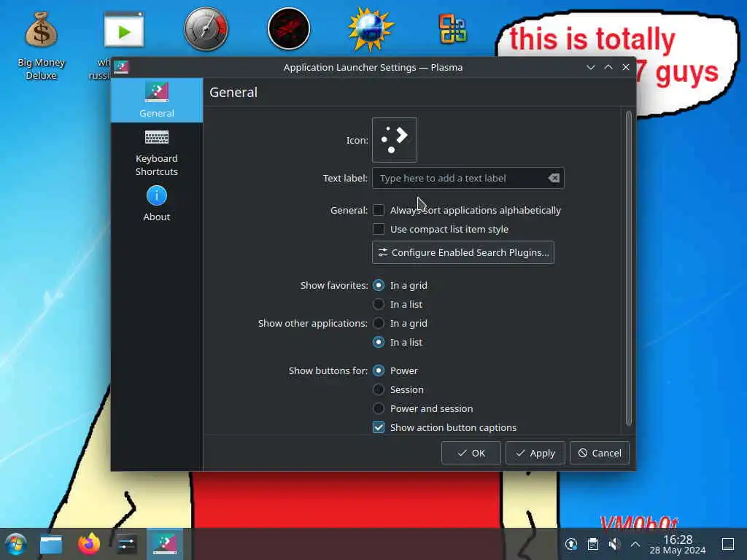
Task: Click the settings page vertical scrollbar
Action: pos(628,268)
